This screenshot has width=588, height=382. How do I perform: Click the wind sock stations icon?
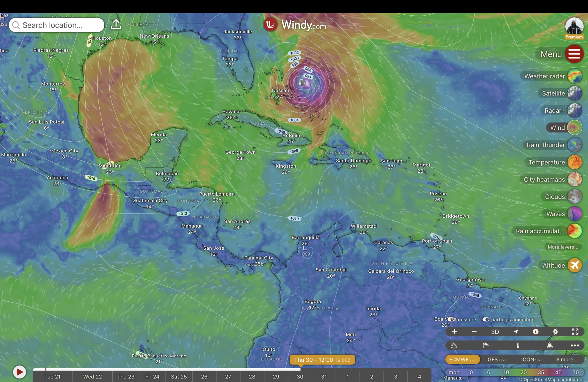click(x=485, y=346)
